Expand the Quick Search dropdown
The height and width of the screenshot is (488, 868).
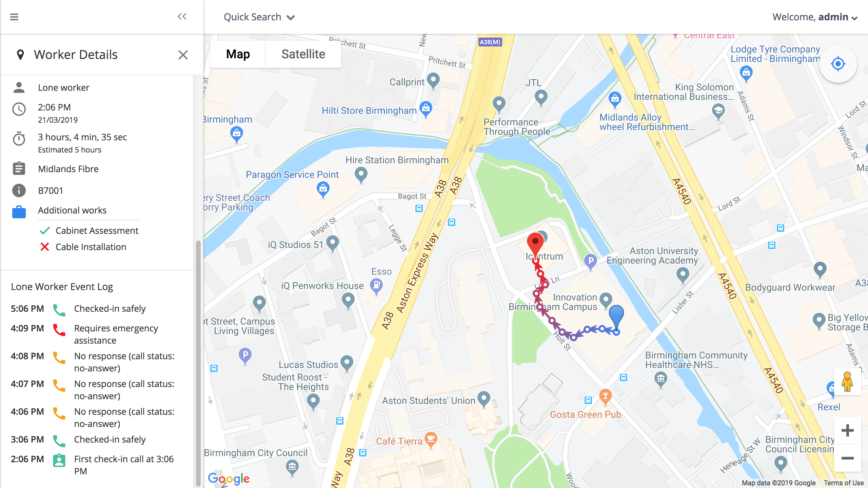(259, 17)
